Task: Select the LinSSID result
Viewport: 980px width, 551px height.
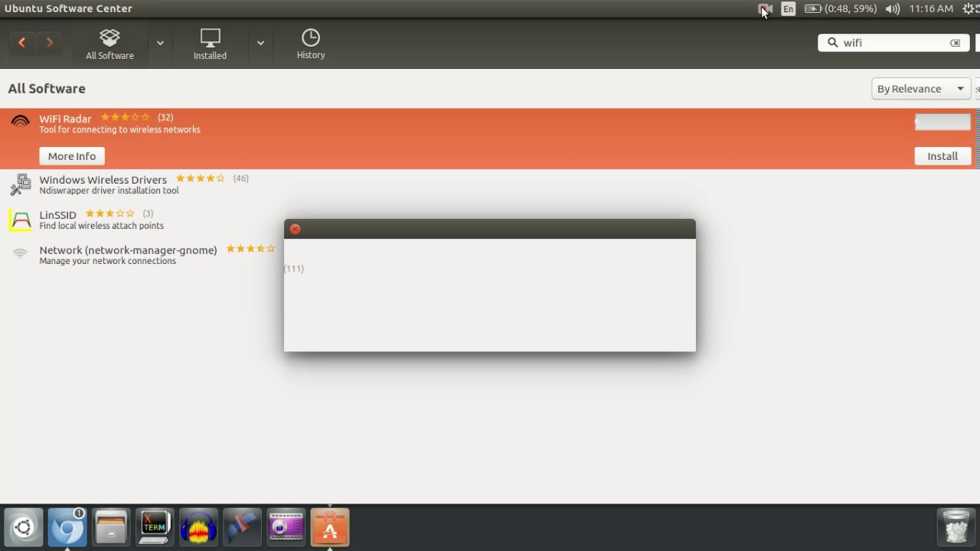Action: (490, 220)
